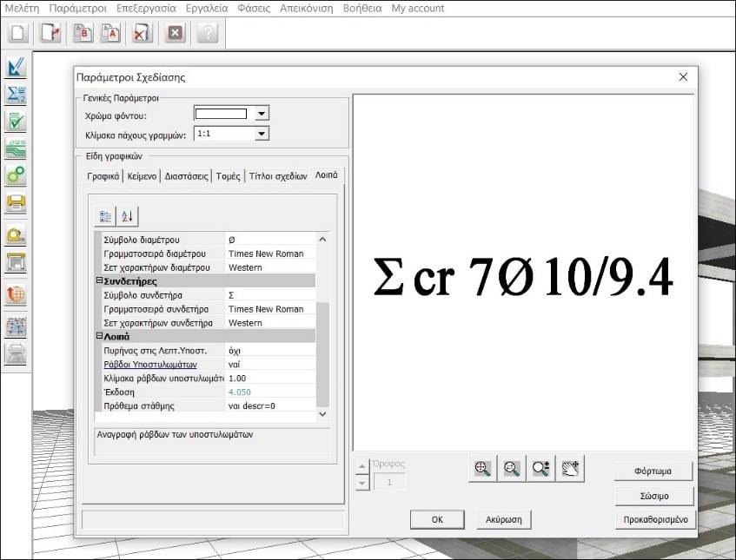Open the Κλίμακα πάχους γραμμών dropdown
Image resolution: width=736 pixels, height=560 pixels.
tap(262, 134)
